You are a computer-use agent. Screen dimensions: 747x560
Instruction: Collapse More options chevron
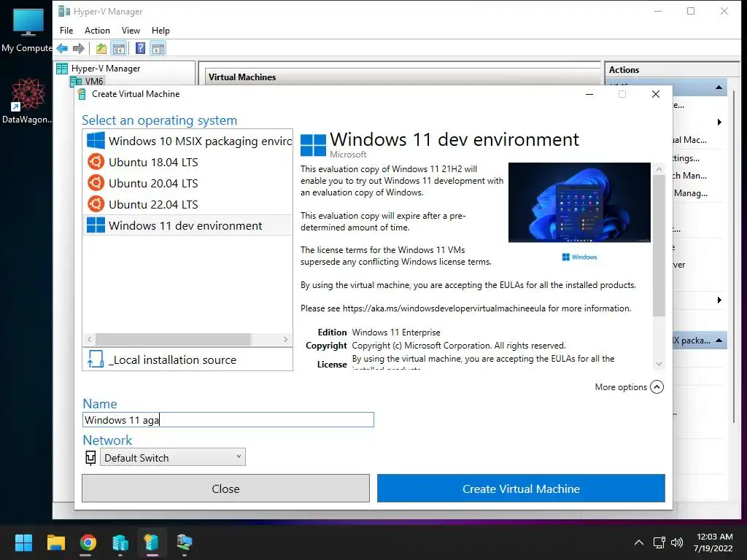click(657, 386)
